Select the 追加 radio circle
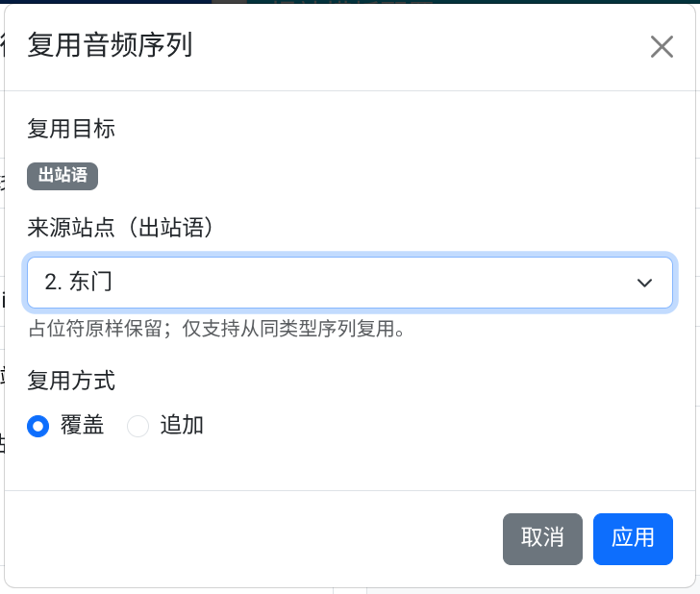The image size is (700, 594). pyautogui.click(x=138, y=426)
